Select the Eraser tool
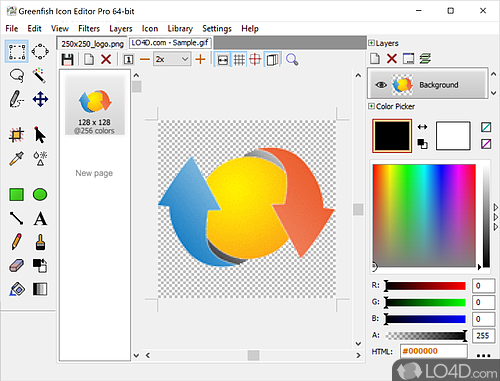500x381 pixels. point(17,266)
